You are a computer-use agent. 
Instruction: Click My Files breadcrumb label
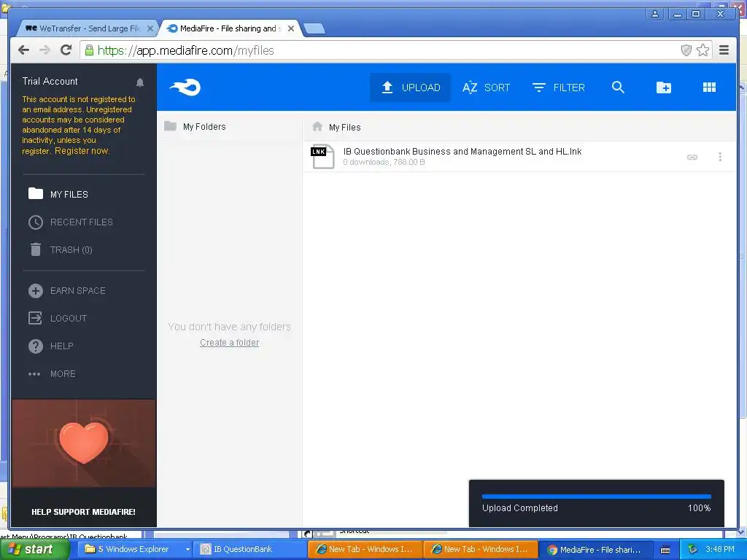pos(344,127)
